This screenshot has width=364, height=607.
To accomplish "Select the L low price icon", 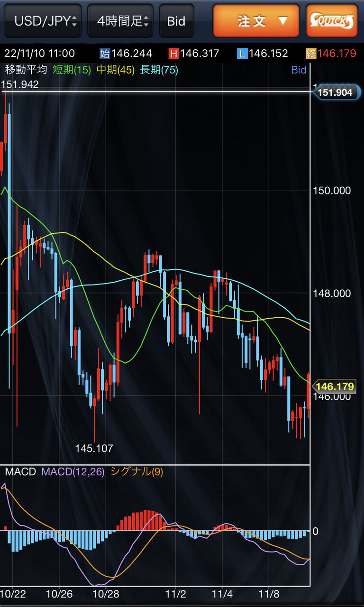I will (x=242, y=53).
